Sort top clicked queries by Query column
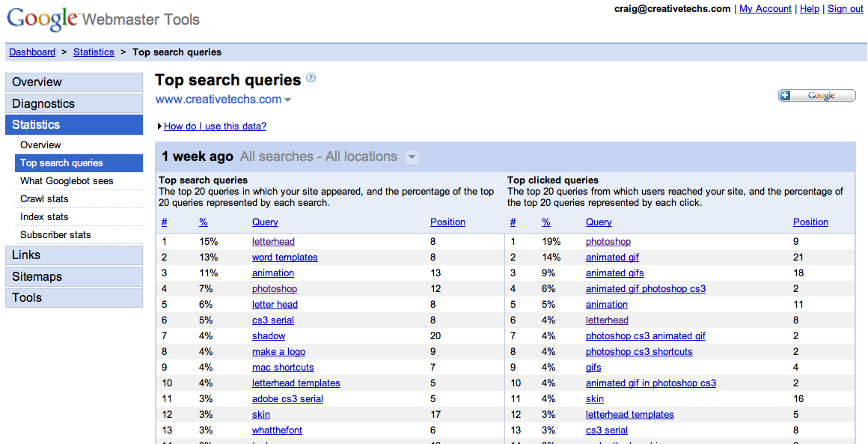Image resolution: width=868 pixels, height=444 pixels. (x=599, y=222)
